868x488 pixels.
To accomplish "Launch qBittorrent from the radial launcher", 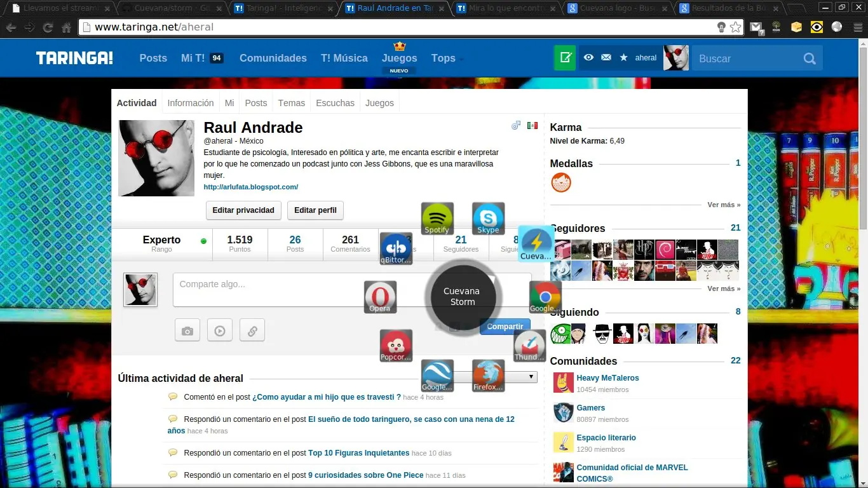I will 397,248.
